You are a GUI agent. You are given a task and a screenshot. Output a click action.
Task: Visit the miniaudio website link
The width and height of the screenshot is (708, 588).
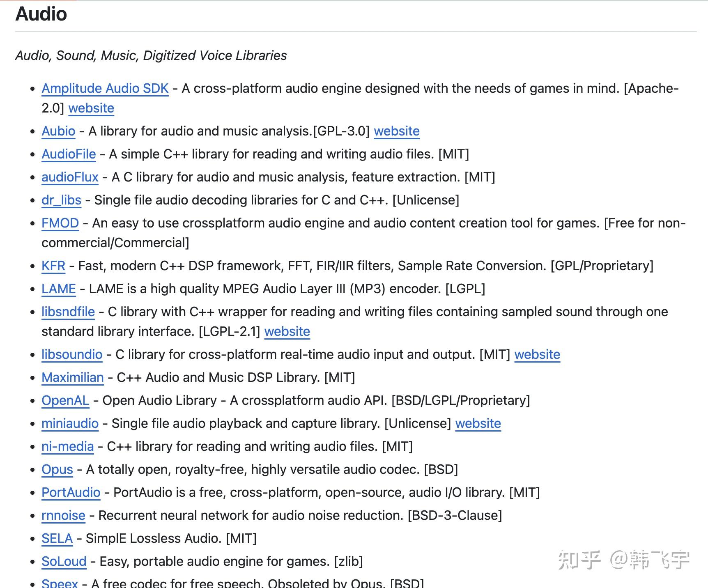pos(478,423)
